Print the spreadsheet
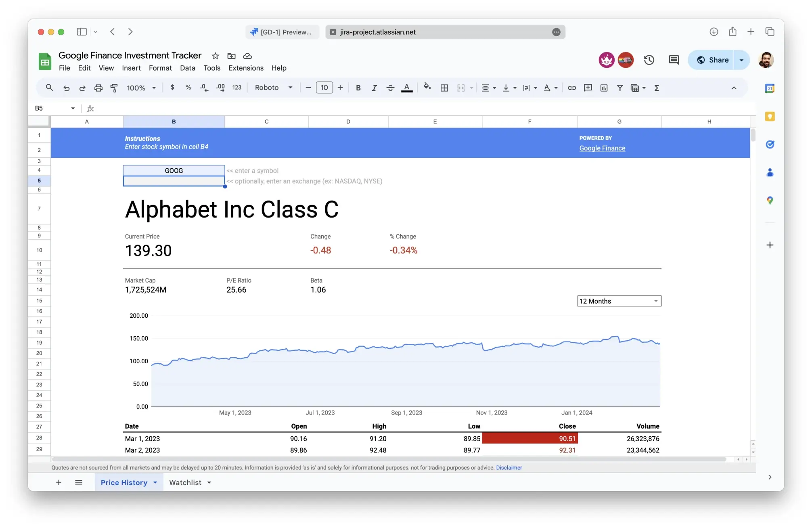 pos(98,88)
